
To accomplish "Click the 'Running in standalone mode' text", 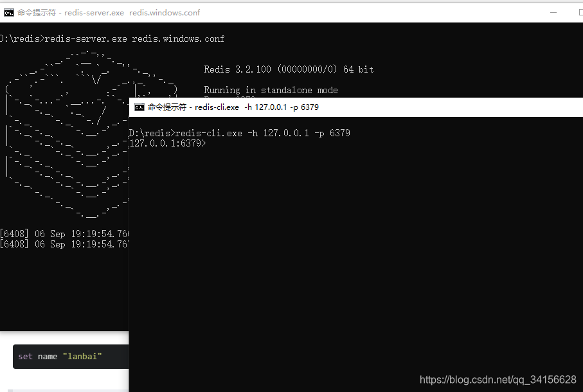I will click(x=271, y=91).
